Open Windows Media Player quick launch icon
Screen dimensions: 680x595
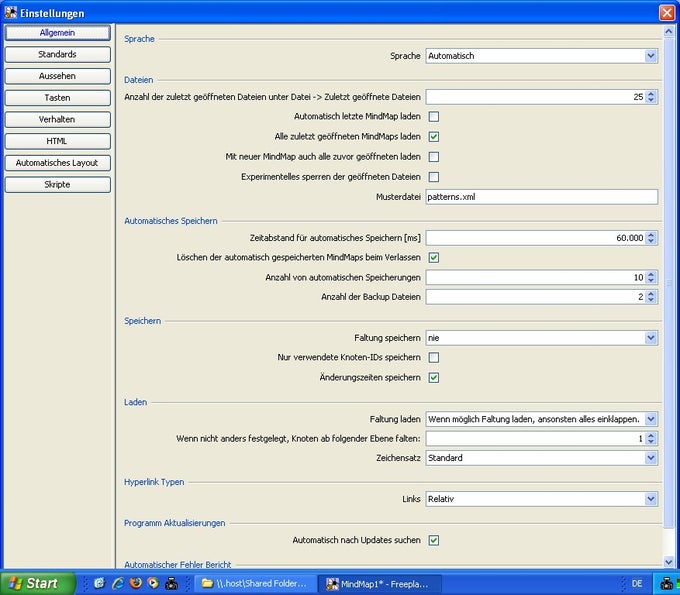coord(153,583)
